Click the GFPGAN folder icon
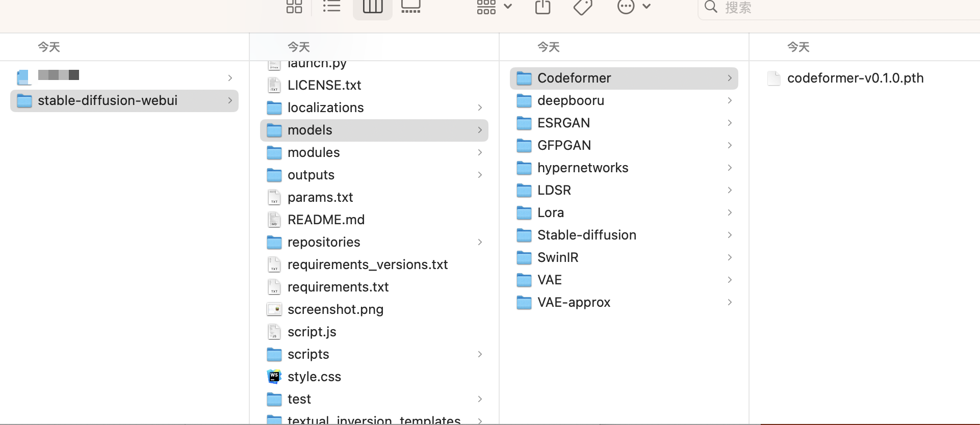Image resolution: width=980 pixels, height=425 pixels. tap(524, 145)
